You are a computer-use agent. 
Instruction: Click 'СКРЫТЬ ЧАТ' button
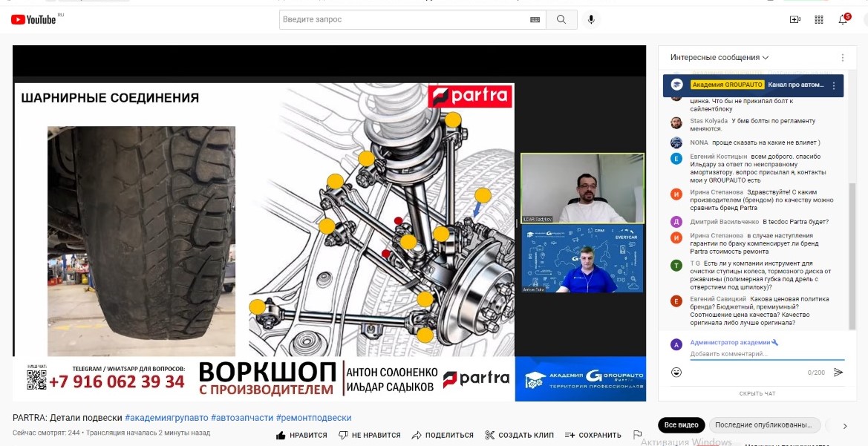point(757,393)
